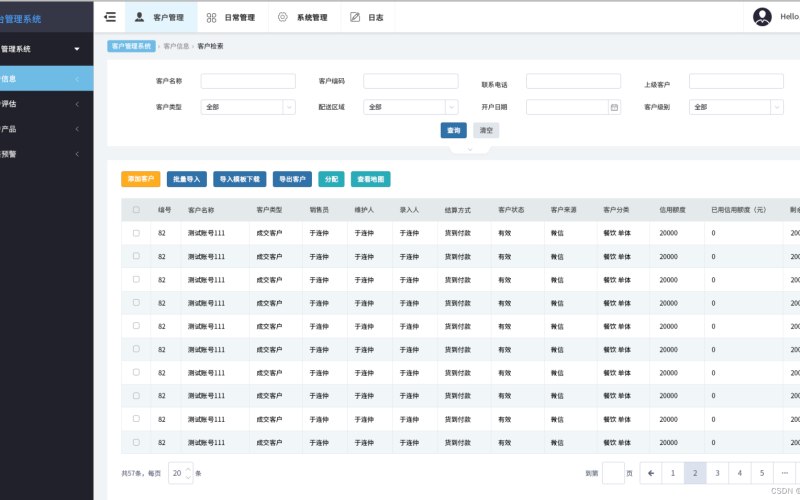
Task: Focus the 联系电话 input field
Action: [x=573, y=81]
